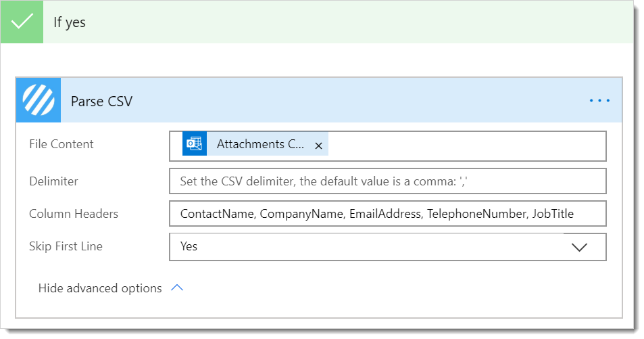644x339 pixels.
Task: Click the Column Headers label
Action: [74, 214]
